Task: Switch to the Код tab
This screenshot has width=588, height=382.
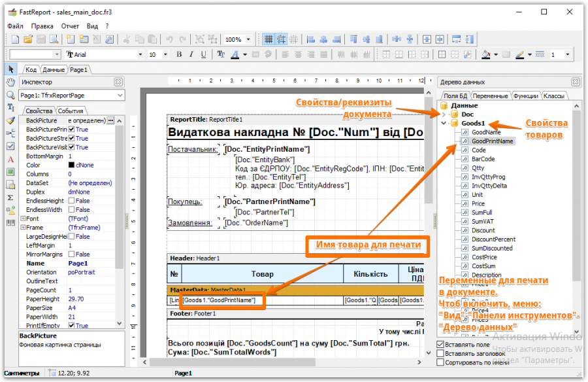Action: pyautogui.click(x=31, y=69)
